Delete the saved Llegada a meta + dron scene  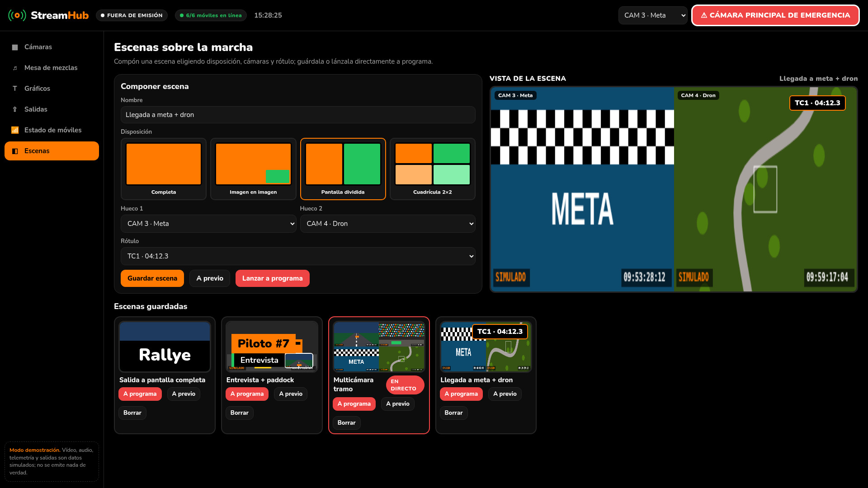coord(454,413)
